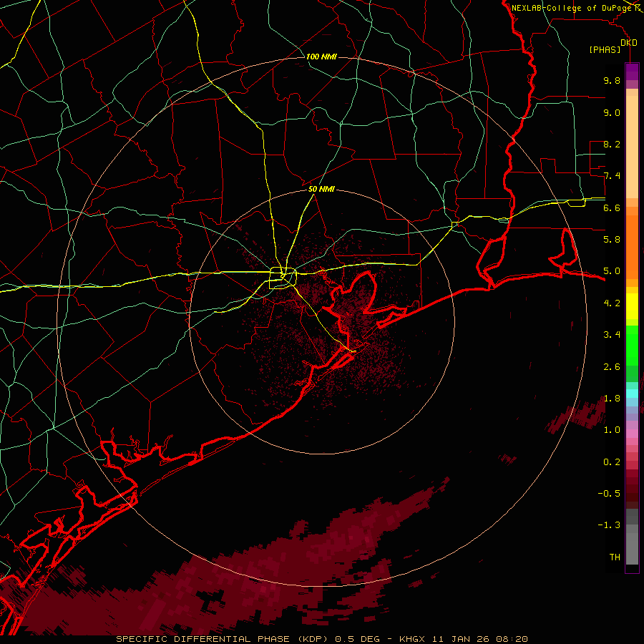Click the orange band of the legend

point(632,248)
